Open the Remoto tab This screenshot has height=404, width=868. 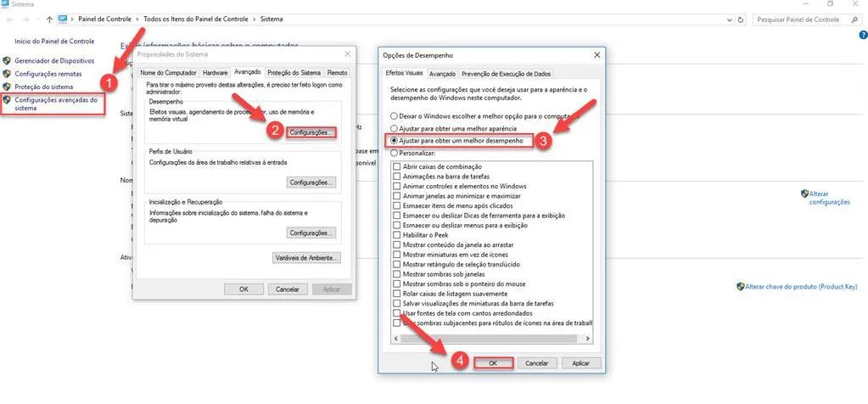pos(337,72)
